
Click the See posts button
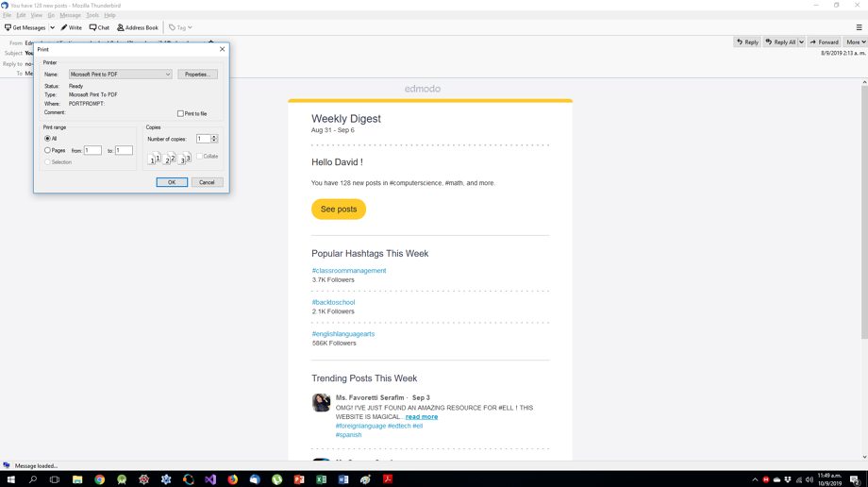pyautogui.click(x=338, y=209)
